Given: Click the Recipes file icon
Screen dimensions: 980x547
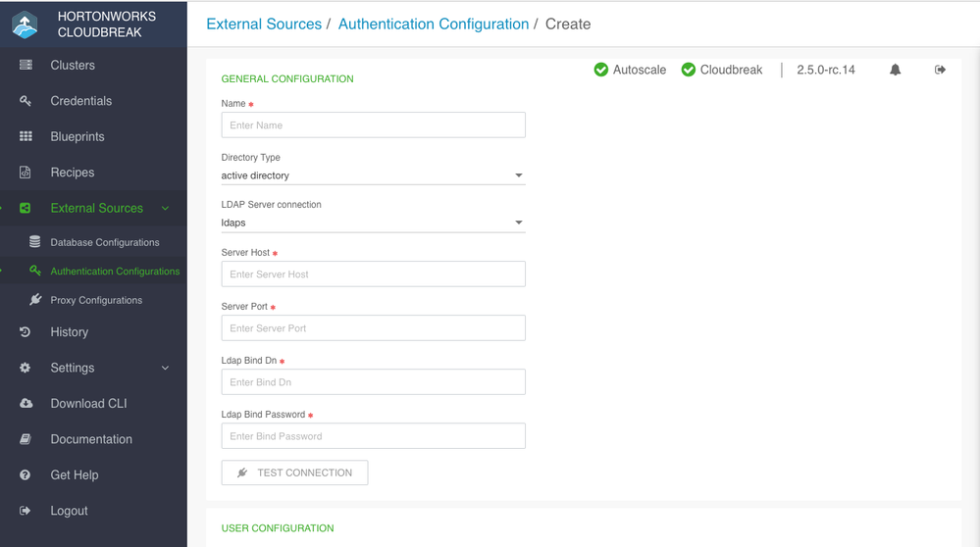Looking at the screenshot, I should click(26, 173).
